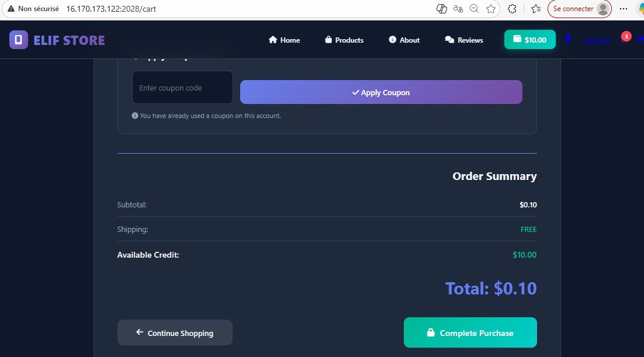The image size is (644, 357).
Task: Click the $10.00 wallet balance button
Action: click(530, 39)
